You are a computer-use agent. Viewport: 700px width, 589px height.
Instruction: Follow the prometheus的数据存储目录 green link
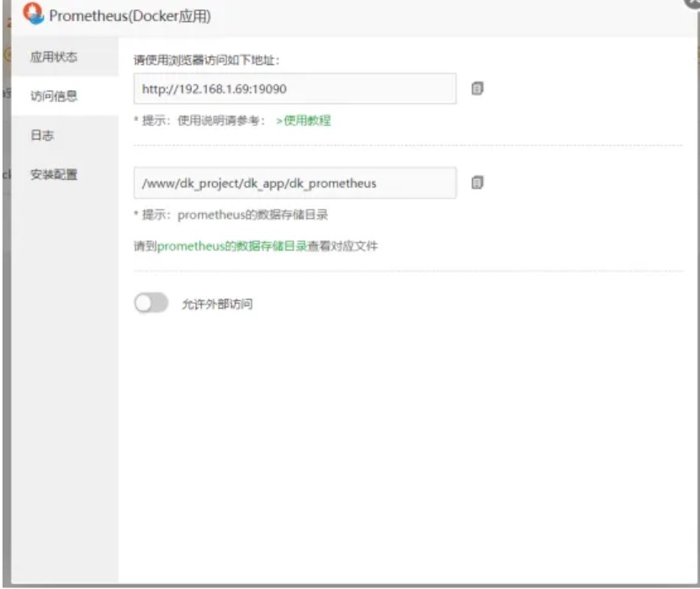click(x=231, y=246)
